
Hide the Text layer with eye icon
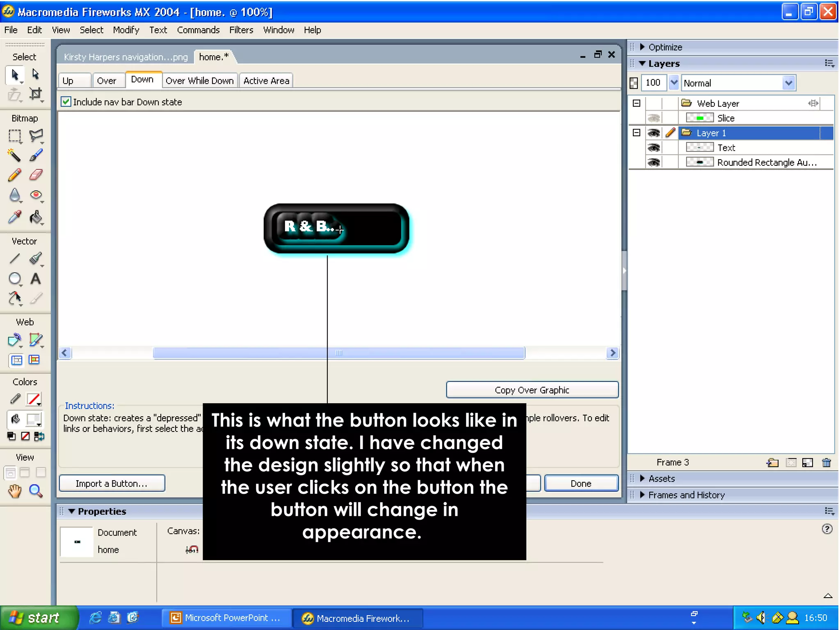(x=653, y=148)
